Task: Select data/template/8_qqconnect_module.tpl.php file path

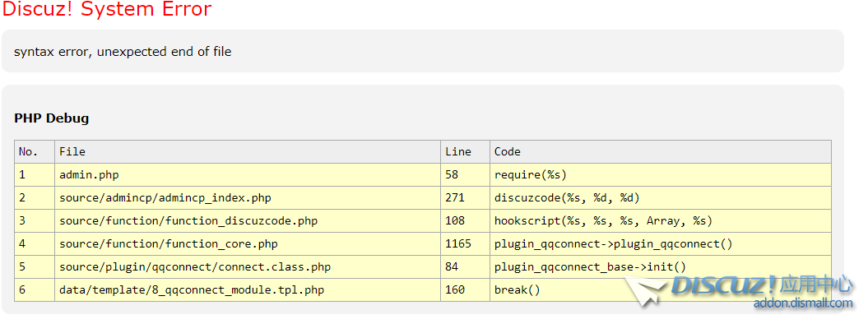Action: pyautogui.click(x=192, y=289)
